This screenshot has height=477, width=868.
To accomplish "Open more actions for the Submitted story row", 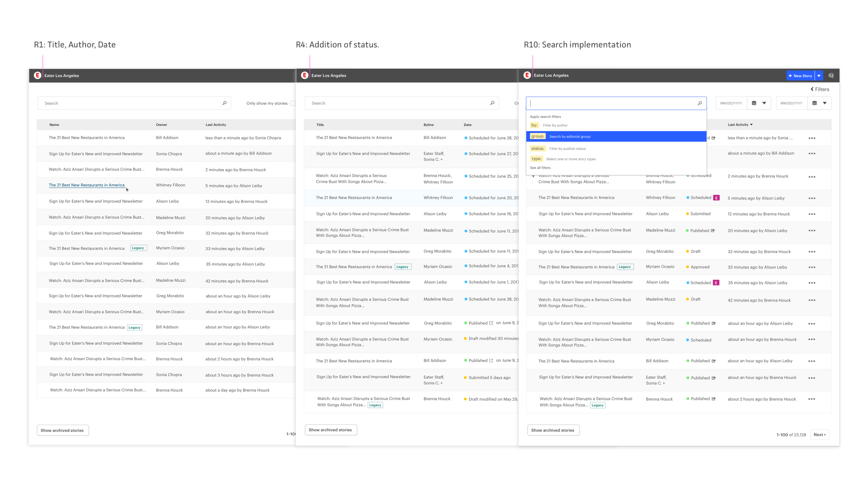I will point(812,214).
